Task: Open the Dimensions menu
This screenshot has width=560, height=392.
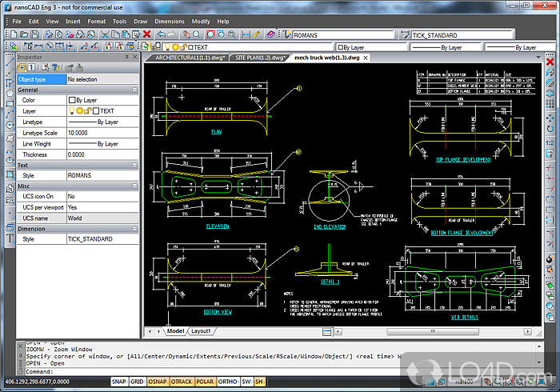Action: [170, 22]
